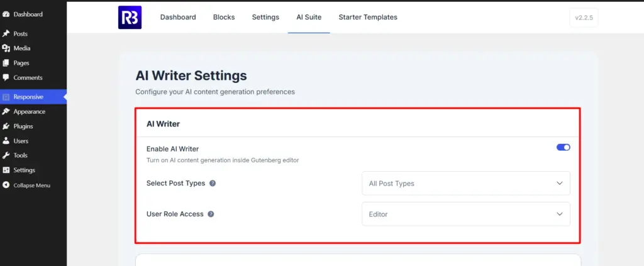
Task: Click the Enable AI Writer label
Action: [172, 148]
